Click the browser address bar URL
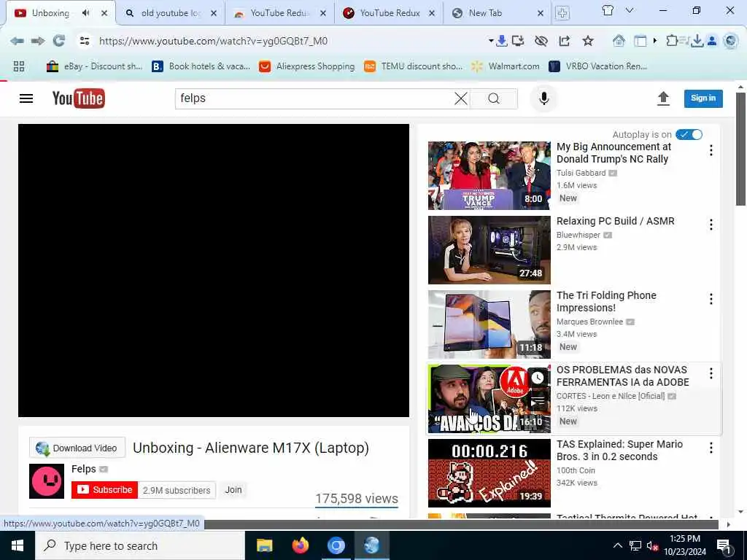This screenshot has height=560, width=747. (213, 41)
